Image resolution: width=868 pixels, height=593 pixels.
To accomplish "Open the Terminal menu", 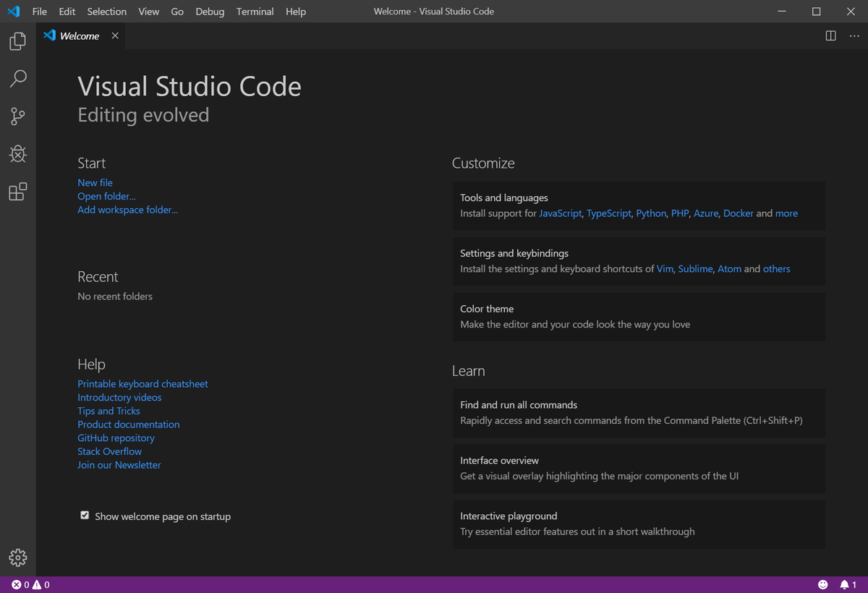I will tap(255, 12).
